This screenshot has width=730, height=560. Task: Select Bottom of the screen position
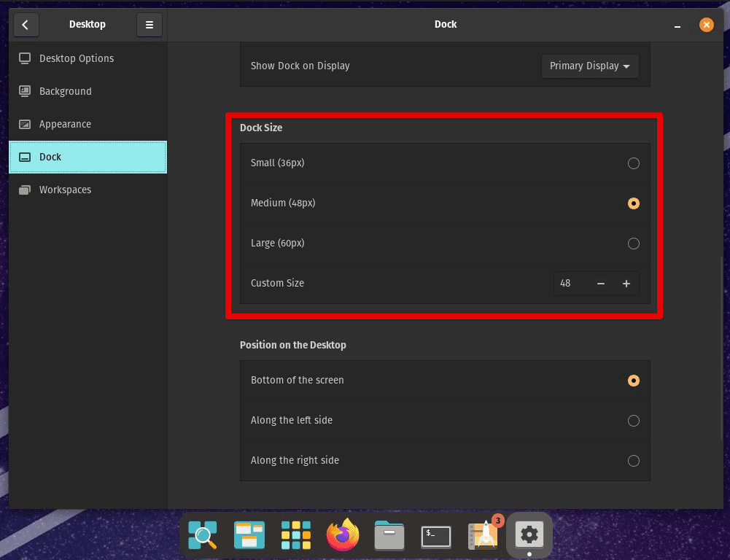tap(633, 380)
